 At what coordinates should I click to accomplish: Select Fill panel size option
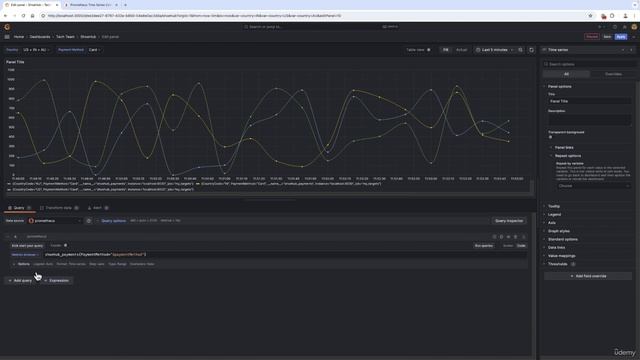(x=445, y=50)
